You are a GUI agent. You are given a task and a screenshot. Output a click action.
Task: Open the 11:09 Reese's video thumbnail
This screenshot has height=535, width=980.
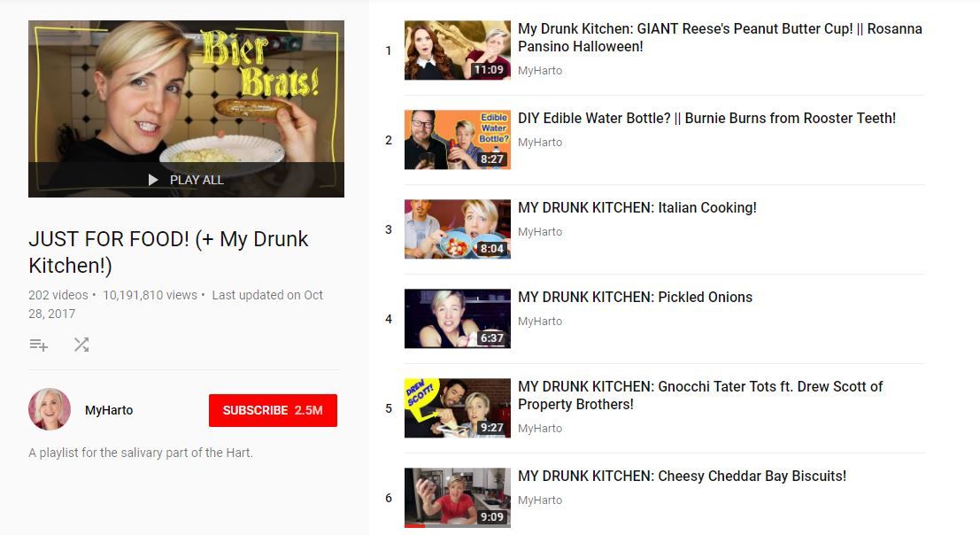[458, 50]
